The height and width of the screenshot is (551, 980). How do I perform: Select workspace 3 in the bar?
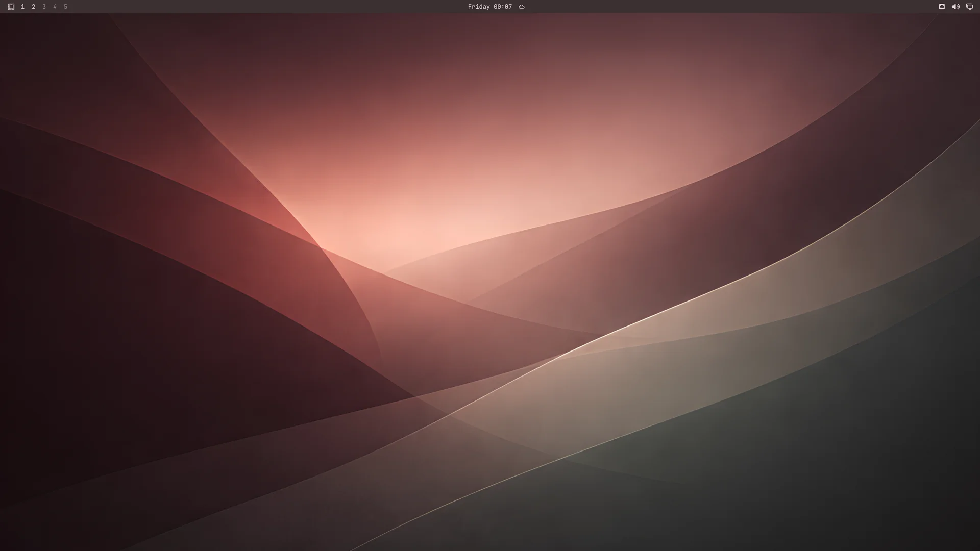click(x=44, y=7)
